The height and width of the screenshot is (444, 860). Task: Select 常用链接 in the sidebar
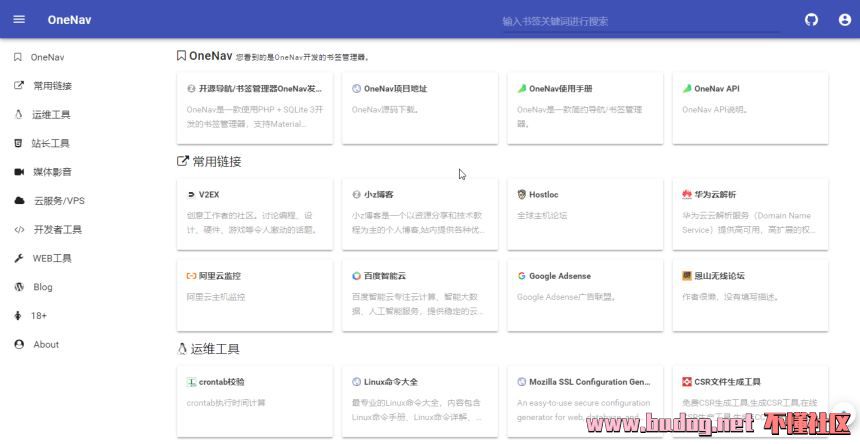(x=52, y=86)
